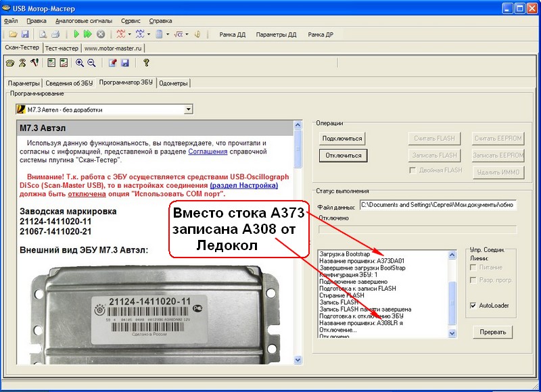
Task: Click the zoom out magnifier icon
Action: [91, 63]
